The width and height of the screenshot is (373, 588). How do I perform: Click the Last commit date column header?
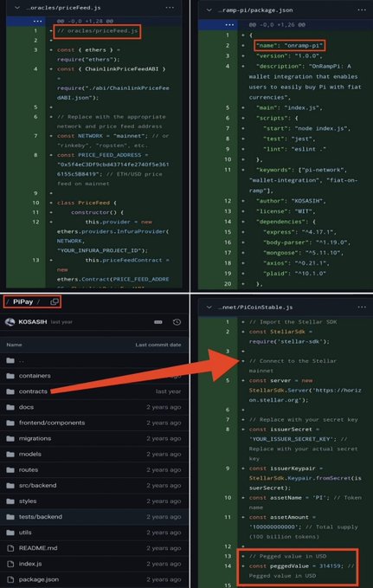[158, 345]
